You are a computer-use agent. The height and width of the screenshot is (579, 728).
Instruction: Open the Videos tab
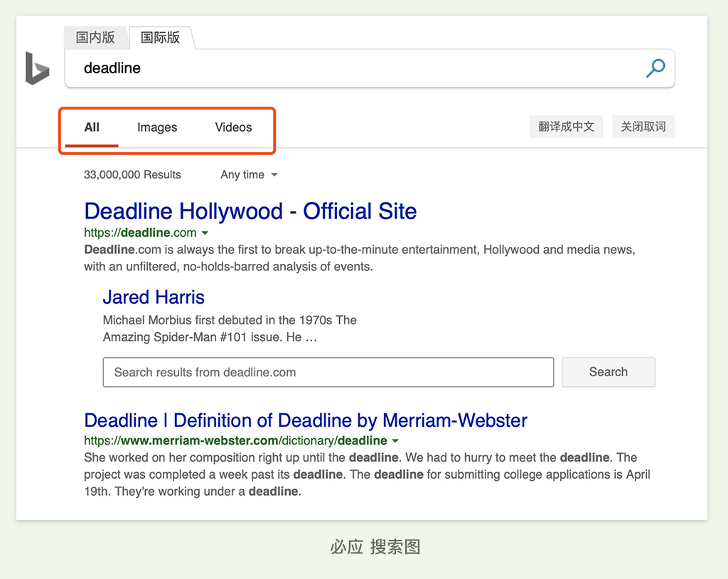(x=233, y=128)
